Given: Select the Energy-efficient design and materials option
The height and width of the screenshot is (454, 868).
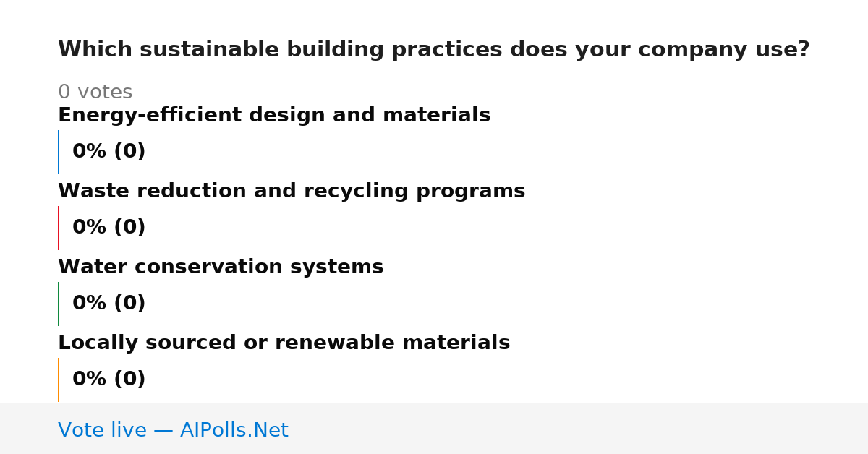Looking at the screenshot, I should [x=274, y=116].
